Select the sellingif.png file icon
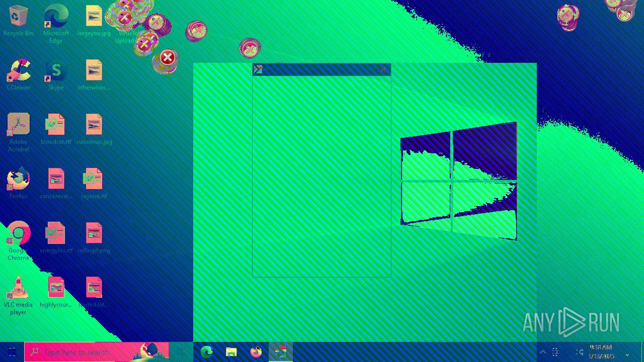The height and width of the screenshot is (362, 644). pyautogui.click(x=94, y=238)
